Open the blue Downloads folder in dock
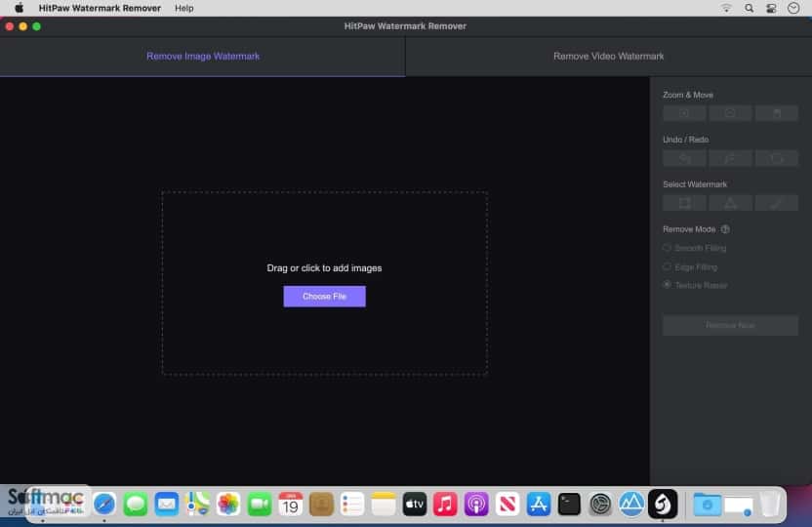This screenshot has width=812, height=527. tap(707, 505)
